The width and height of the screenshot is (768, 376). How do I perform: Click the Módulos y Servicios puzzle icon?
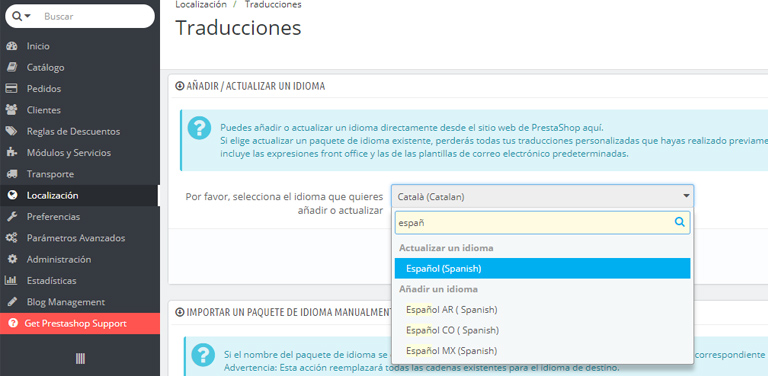(x=12, y=153)
